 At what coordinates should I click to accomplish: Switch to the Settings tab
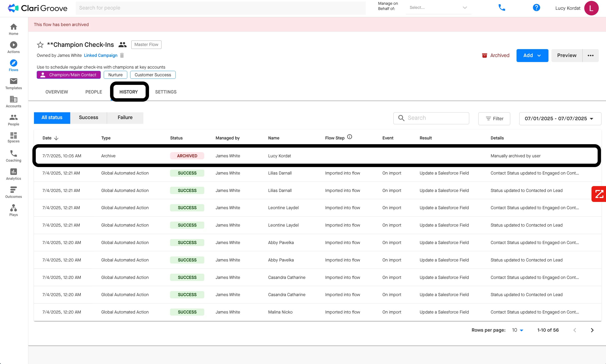point(166,92)
